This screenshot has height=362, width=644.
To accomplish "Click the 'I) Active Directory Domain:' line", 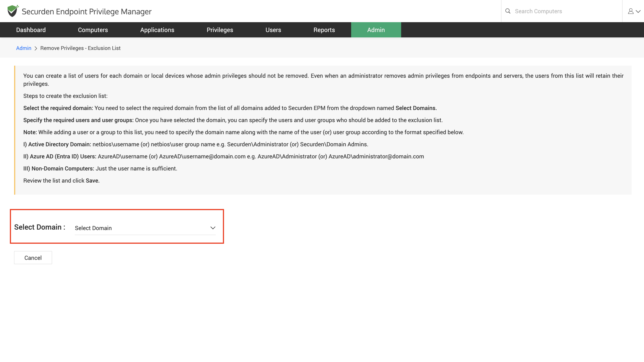I will point(196,144).
